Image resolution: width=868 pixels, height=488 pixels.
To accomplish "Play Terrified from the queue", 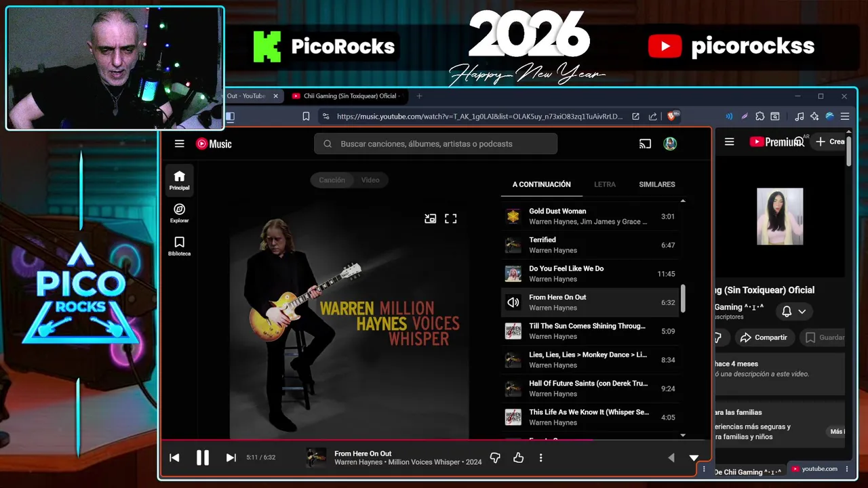I will 590,245.
